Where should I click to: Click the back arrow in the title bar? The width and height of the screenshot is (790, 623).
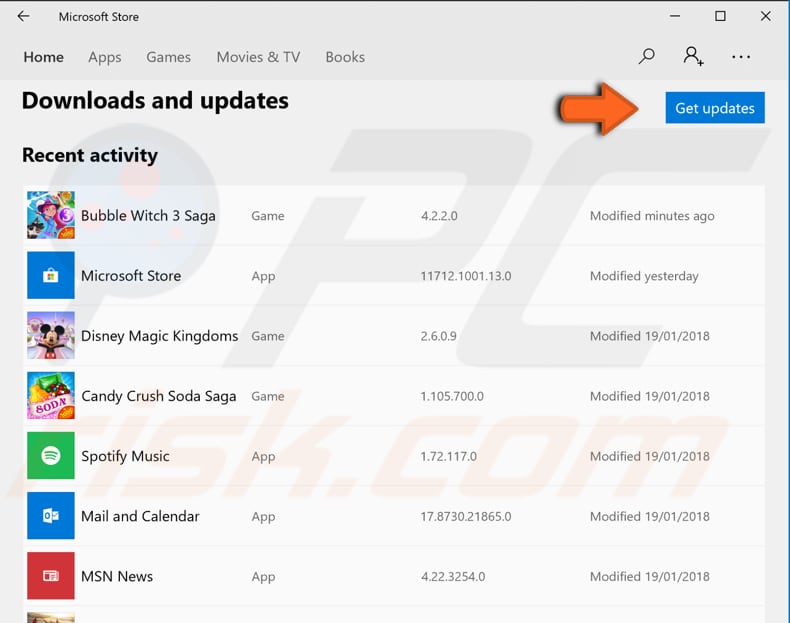click(23, 17)
